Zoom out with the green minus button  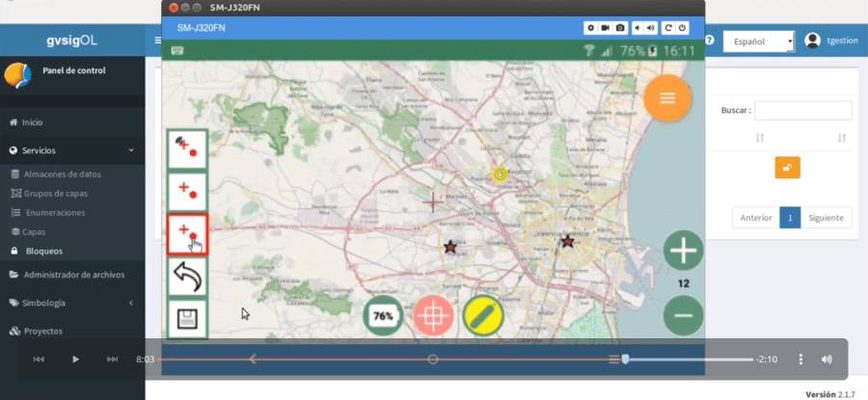point(684,315)
